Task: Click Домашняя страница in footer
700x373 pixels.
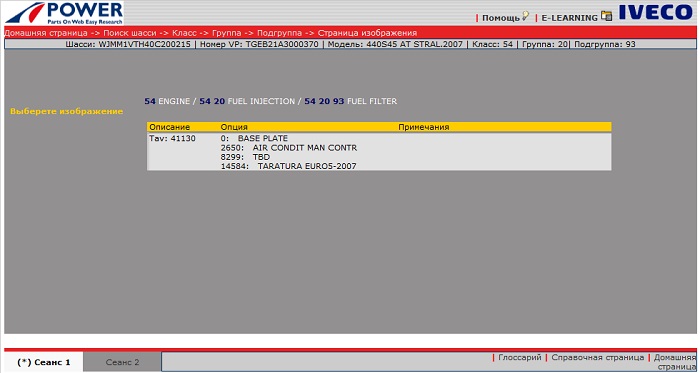Action: (675, 362)
